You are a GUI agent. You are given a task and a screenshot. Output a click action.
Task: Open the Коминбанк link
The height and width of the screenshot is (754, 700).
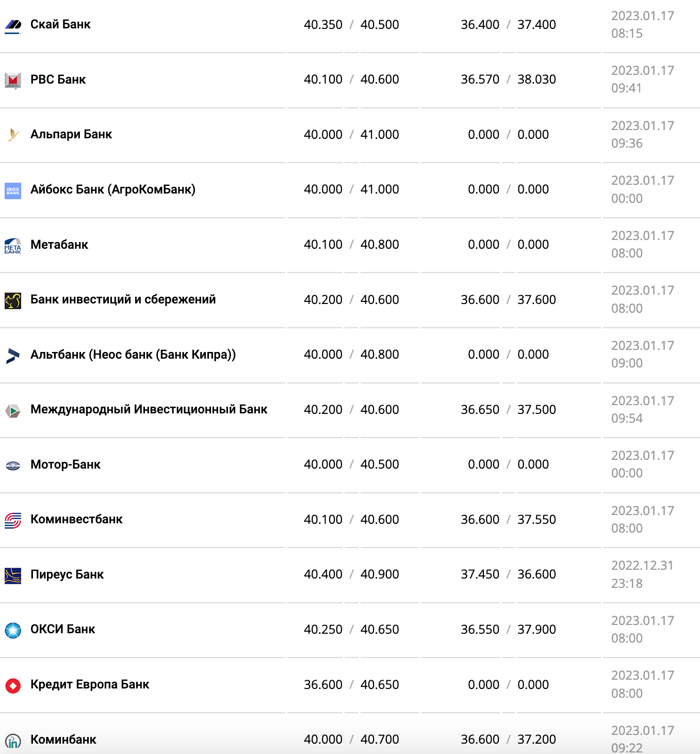click(x=63, y=740)
